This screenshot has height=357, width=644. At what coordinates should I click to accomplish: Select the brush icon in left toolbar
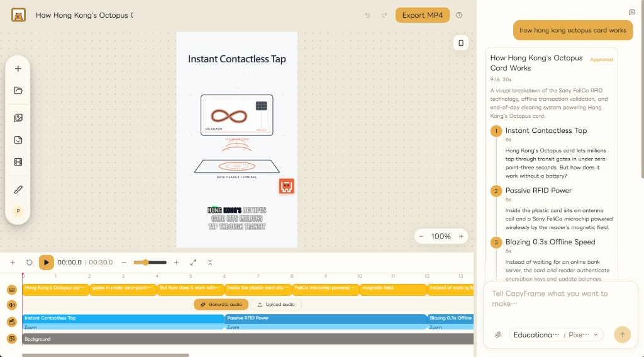(18, 190)
